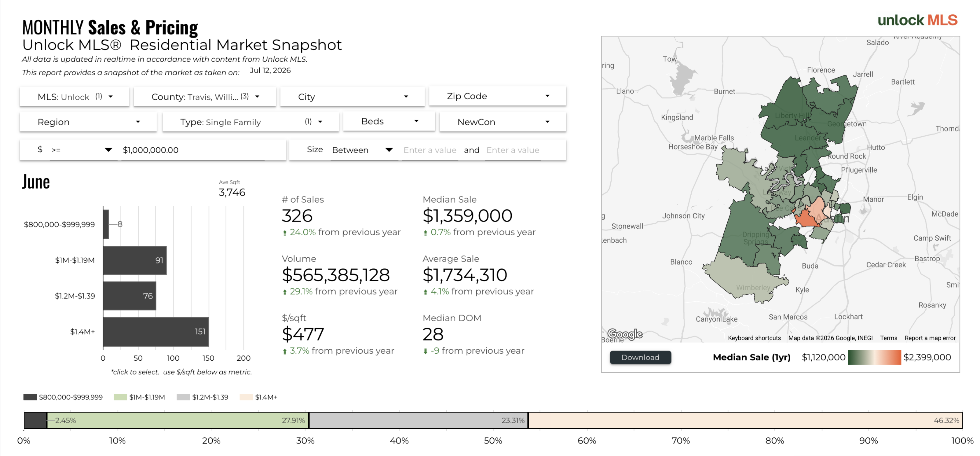The height and width of the screenshot is (456, 980).
Task: Select the $1M-$1.19M bar showing 91
Action: click(x=135, y=260)
